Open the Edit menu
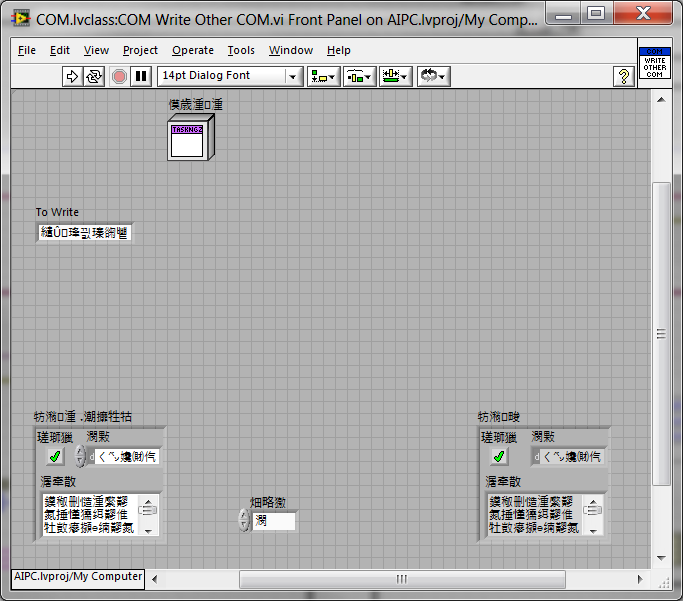The image size is (683, 601). (x=60, y=51)
